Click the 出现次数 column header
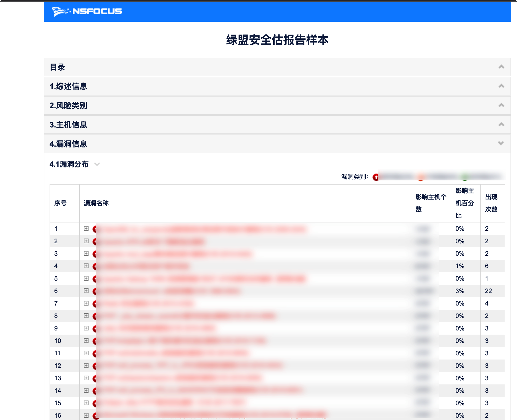This screenshot has height=420, width=517. tap(491, 203)
